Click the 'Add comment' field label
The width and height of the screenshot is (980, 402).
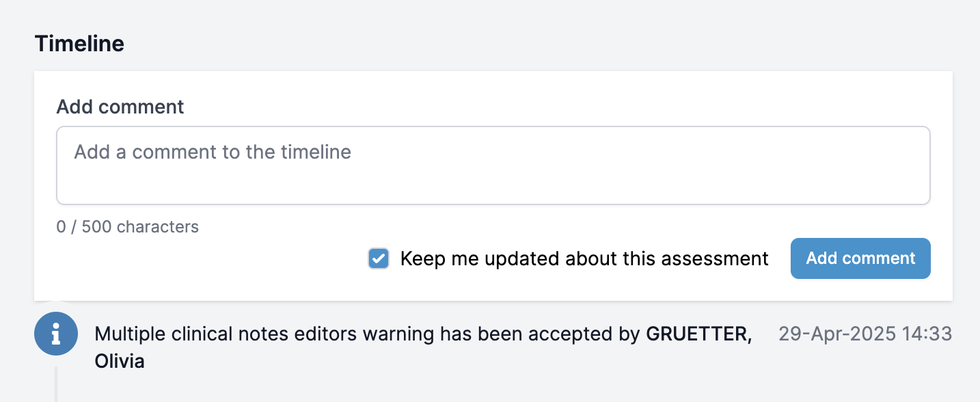120,107
